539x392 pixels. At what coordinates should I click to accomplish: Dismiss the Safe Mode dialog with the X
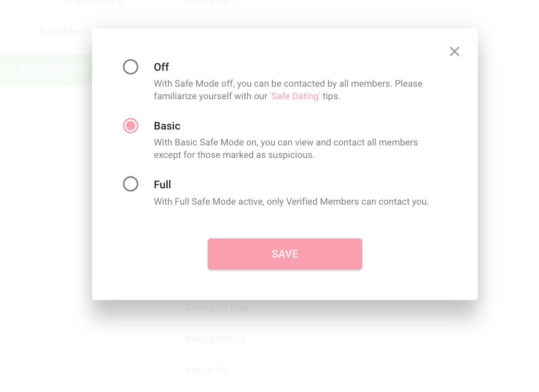click(454, 52)
